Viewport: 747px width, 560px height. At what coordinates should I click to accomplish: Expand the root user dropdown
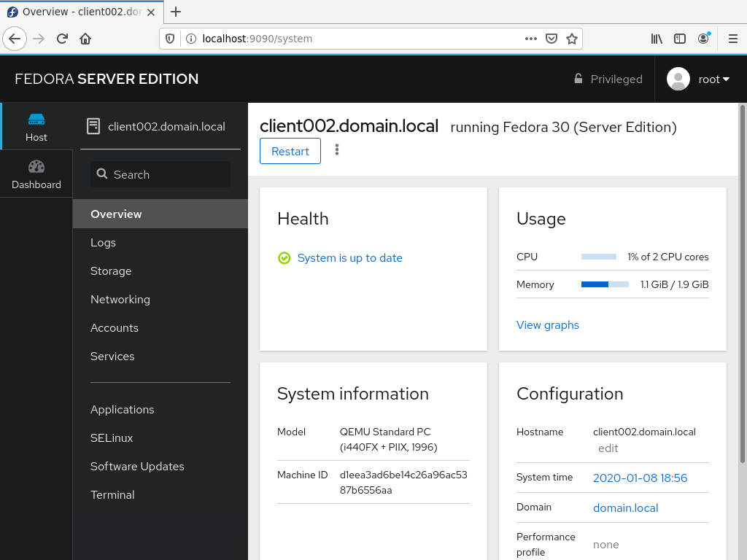(713, 79)
